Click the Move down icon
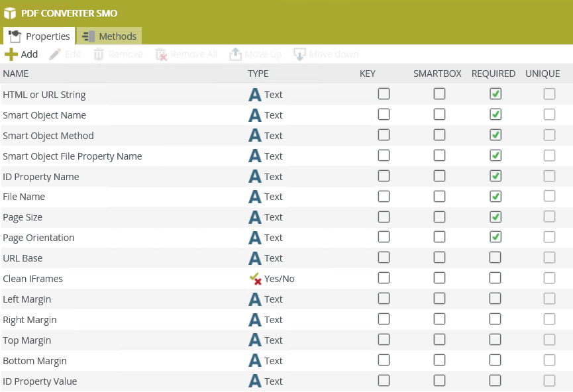573x392 pixels. (x=299, y=54)
